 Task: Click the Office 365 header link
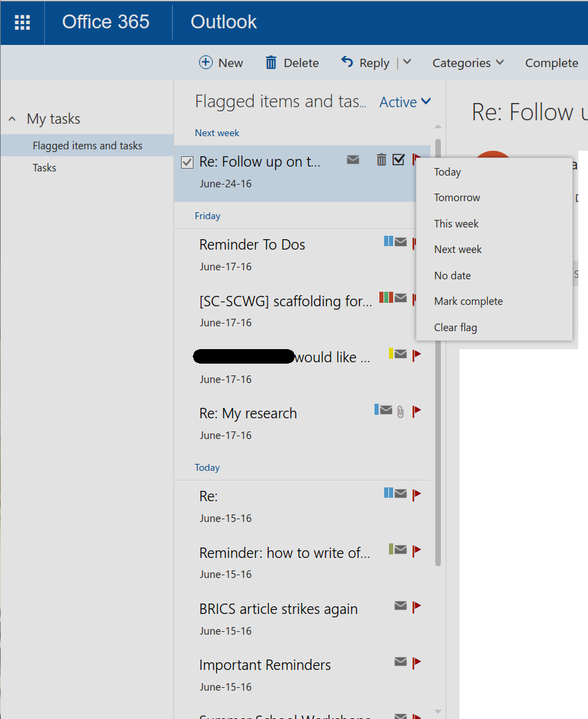[106, 22]
